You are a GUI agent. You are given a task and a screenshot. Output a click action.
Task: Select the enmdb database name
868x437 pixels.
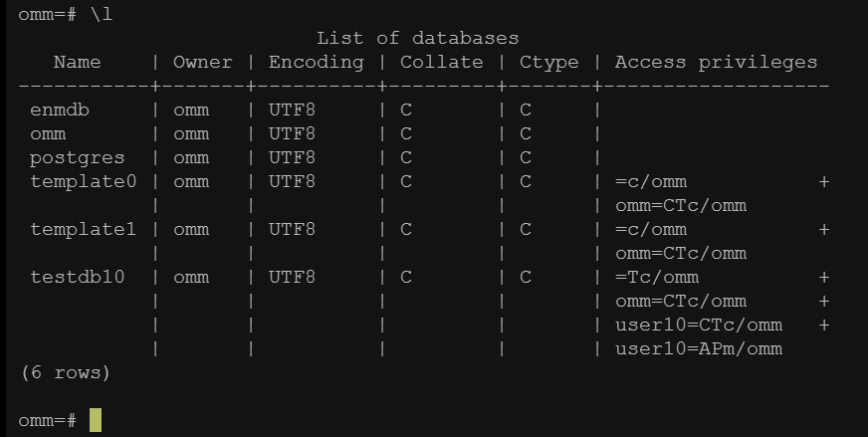[x=60, y=109]
